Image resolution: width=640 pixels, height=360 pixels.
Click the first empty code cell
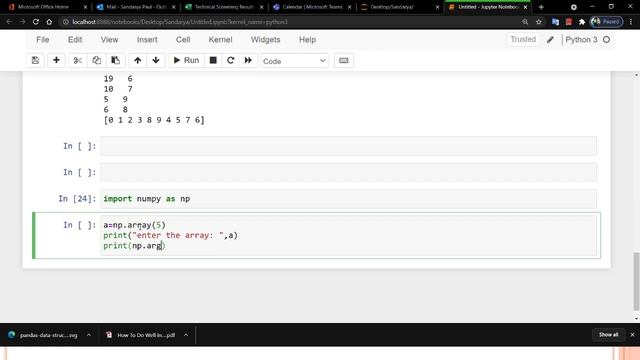pyautogui.click(x=349, y=146)
